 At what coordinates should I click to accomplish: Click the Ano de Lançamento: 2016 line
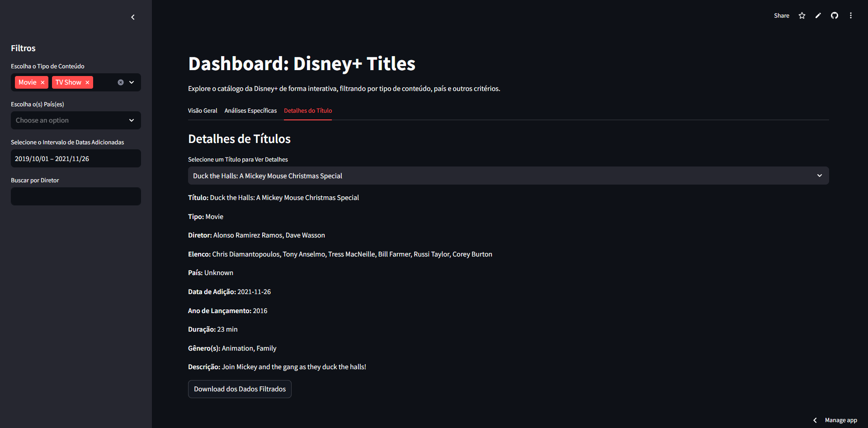(x=227, y=311)
